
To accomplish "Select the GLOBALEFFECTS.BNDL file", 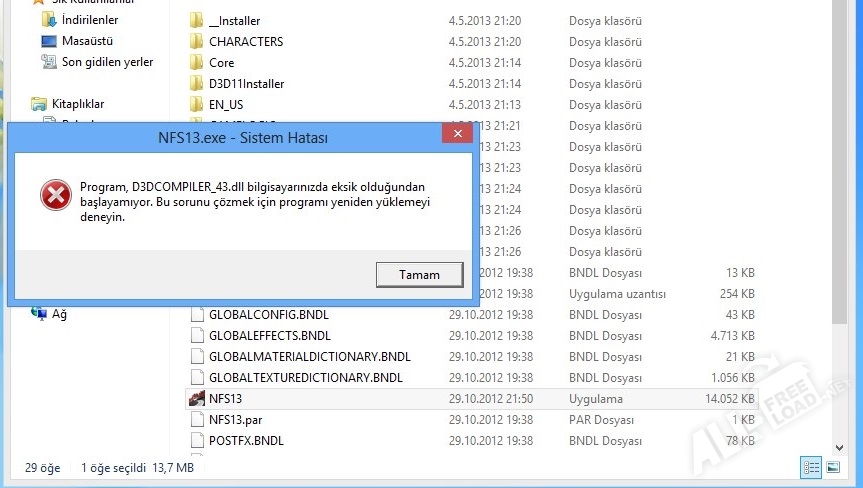I will coord(269,336).
